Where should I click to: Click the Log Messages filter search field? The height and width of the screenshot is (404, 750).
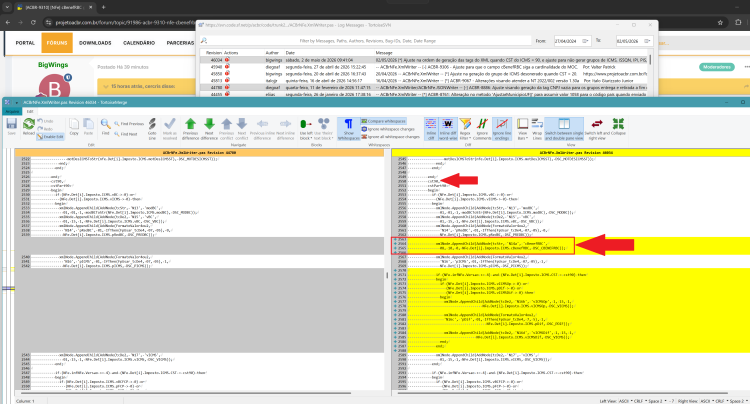(367, 41)
